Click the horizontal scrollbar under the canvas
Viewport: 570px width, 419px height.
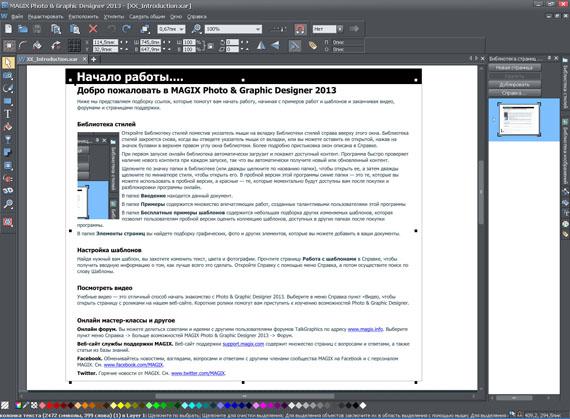245,396
